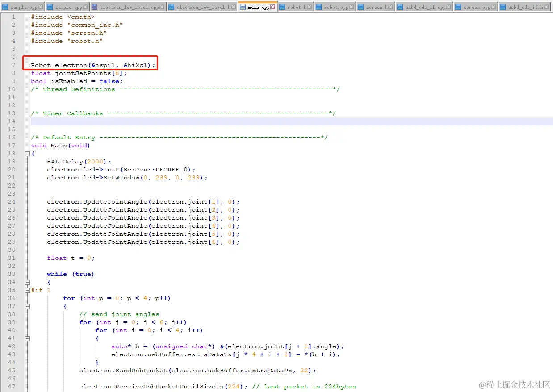Viewport: 553px width, 392px height.
Task: Click the ReceiveUsbPacketUntilSizeIs(224) line
Action: 218,387
